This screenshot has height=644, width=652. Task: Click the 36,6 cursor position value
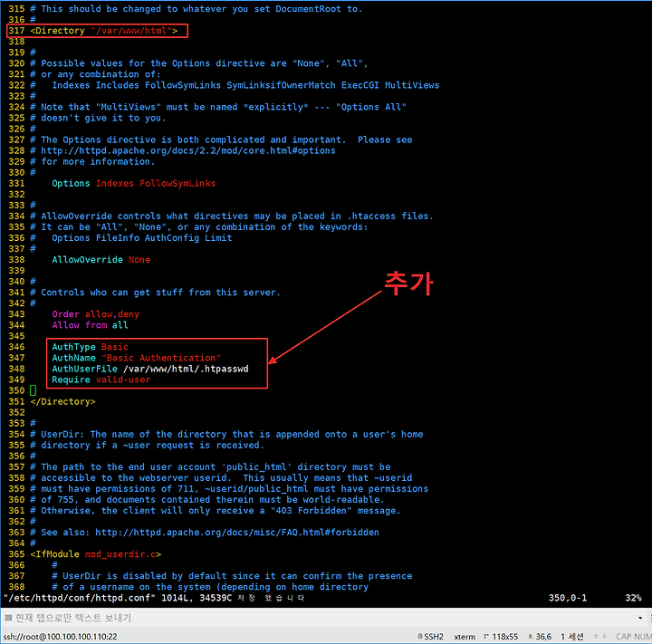point(543,637)
